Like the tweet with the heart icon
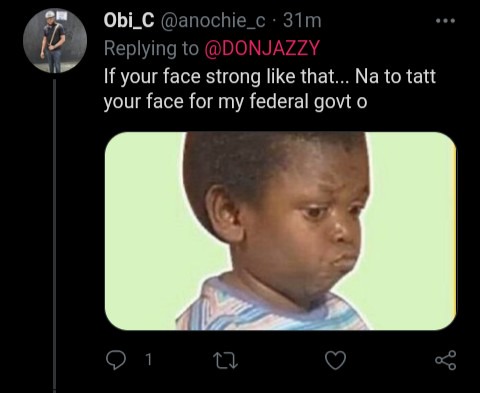480x393 pixels. click(x=335, y=360)
